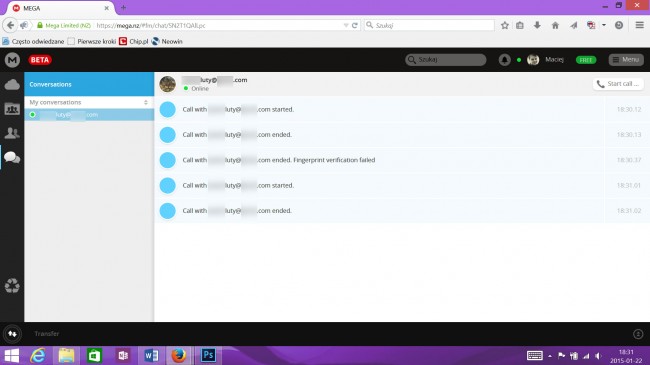650x365 pixels.
Task: Open the URL history dropdown arrow
Action: (x=346, y=25)
